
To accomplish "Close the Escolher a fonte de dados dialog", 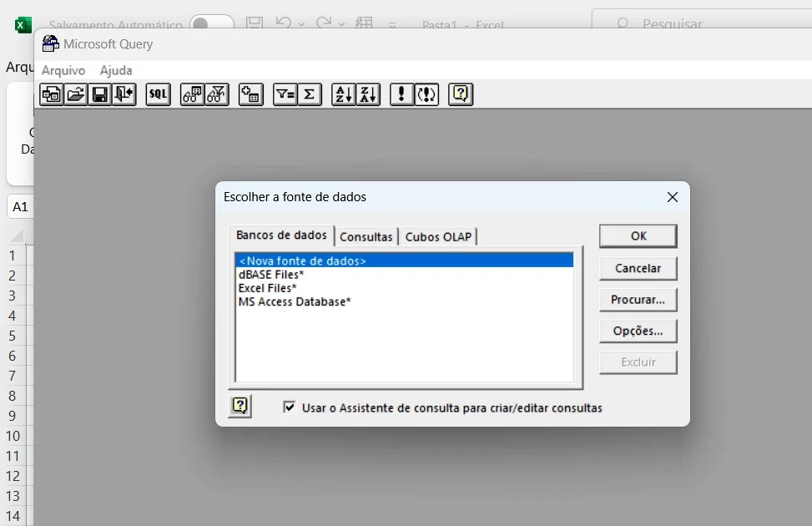I will 672,197.
